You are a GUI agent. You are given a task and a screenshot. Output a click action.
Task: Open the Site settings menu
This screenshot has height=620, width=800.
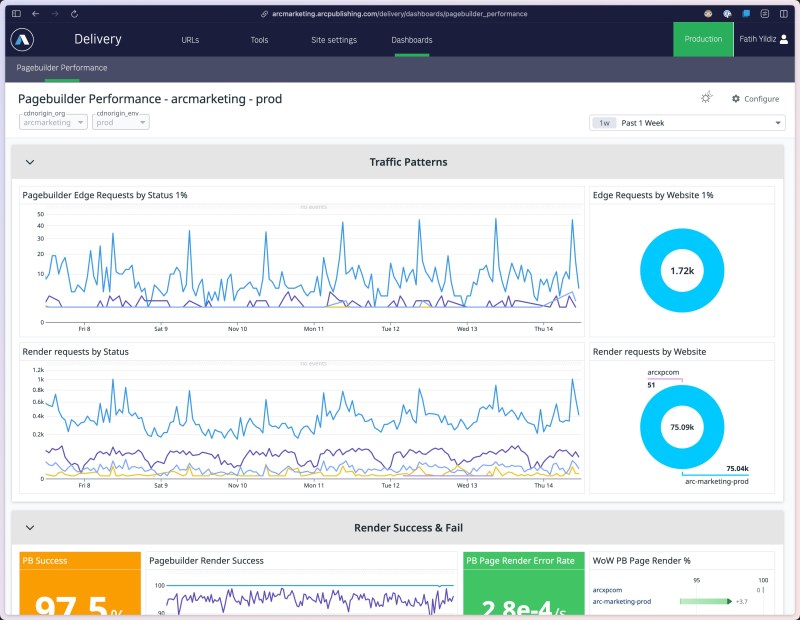click(x=334, y=40)
